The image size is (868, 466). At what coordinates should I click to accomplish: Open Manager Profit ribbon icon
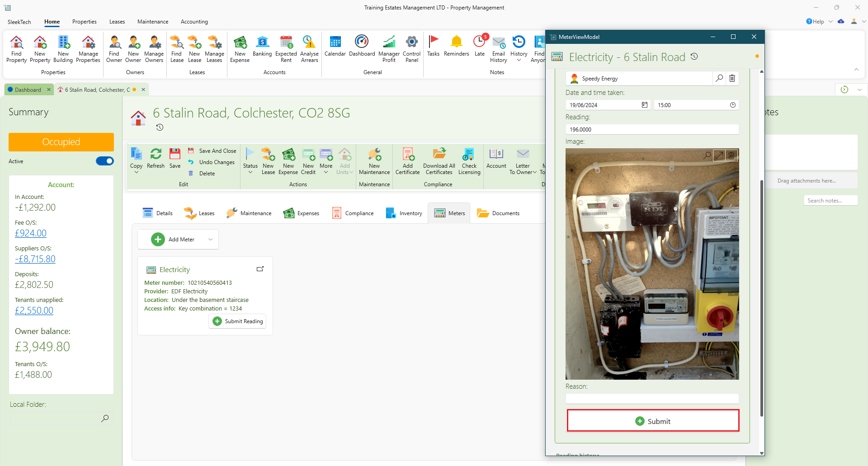[389, 49]
